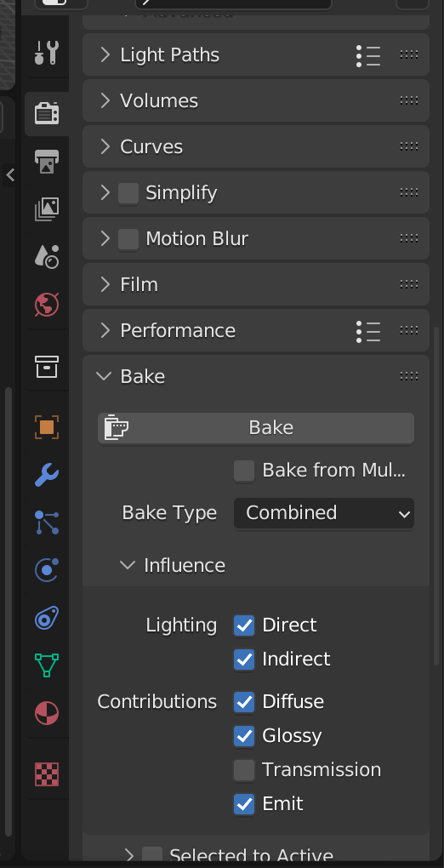The width and height of the screenshot is (444, 868).
Task: Open the Physics properties tab
Action: [47, 570]
